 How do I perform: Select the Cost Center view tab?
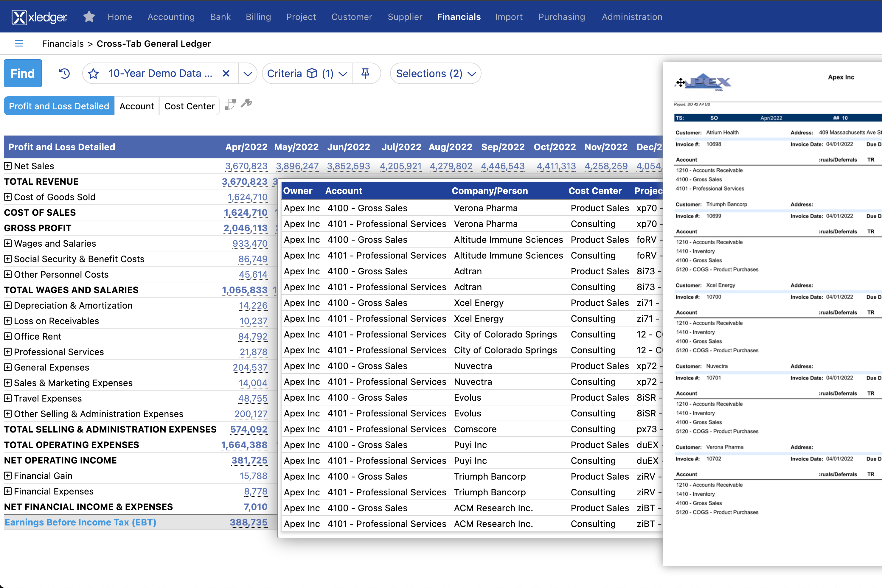[x=189, y=106]
